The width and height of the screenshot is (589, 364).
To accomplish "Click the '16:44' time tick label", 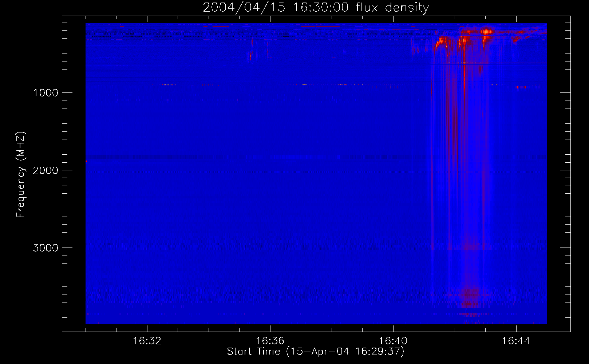I will (x=516, y=341).
